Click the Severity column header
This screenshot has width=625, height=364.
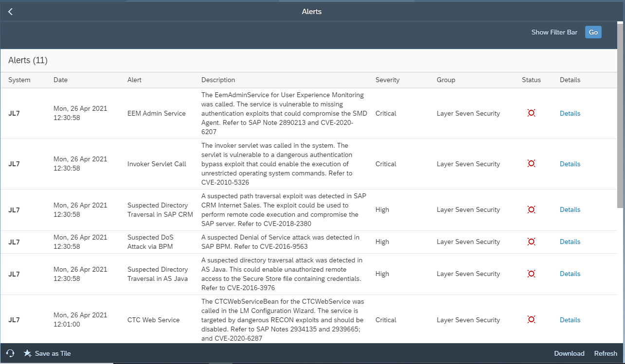[387, 80]
